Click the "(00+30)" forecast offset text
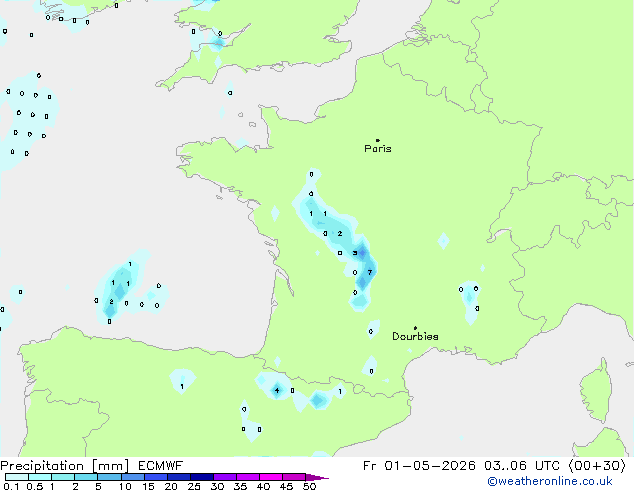 click(597, 466)
